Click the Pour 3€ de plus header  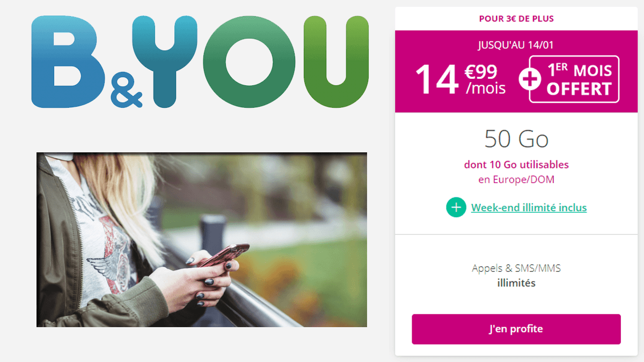[516, 19]
